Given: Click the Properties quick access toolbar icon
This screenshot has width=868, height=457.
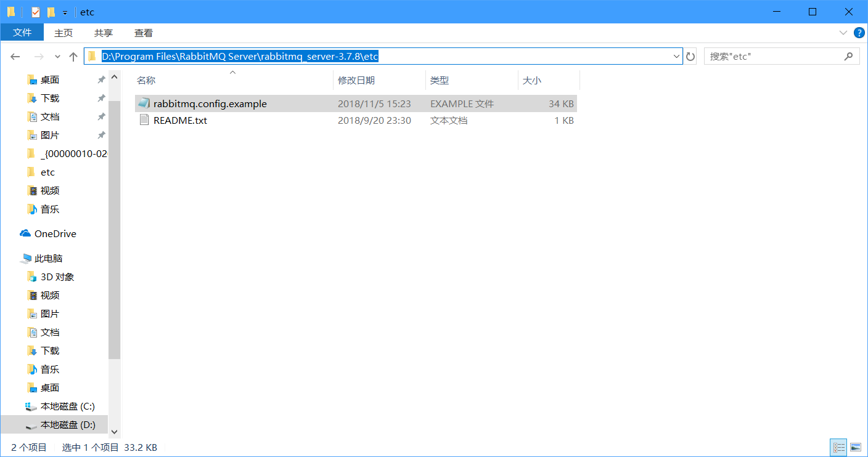Looking at the screenshot, I should click(x=36, y=12).
